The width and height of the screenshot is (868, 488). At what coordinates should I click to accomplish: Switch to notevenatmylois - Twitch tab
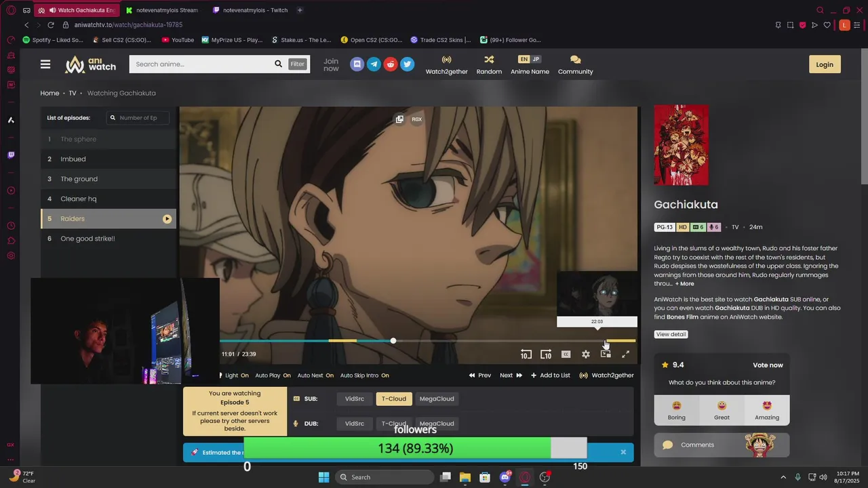click(x=251, y=10)
